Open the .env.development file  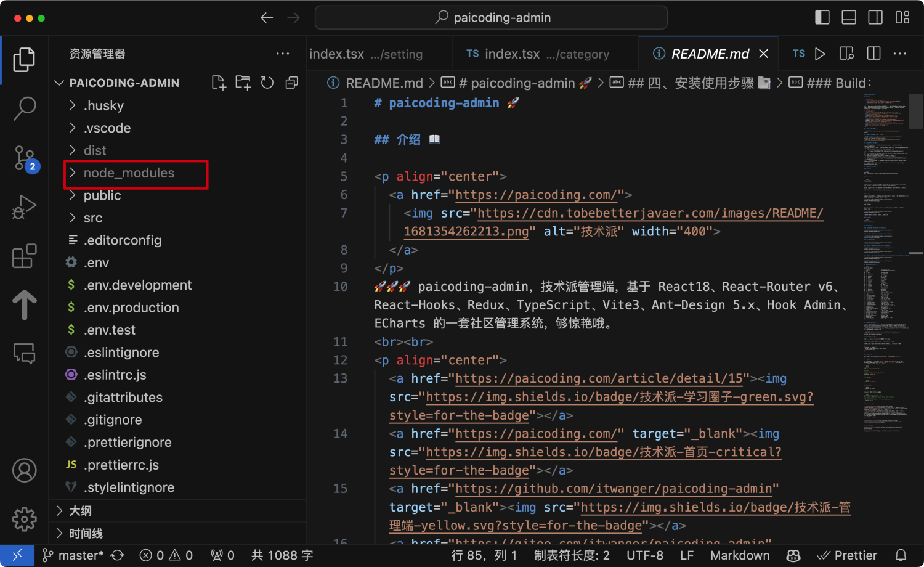pos(177,285)
